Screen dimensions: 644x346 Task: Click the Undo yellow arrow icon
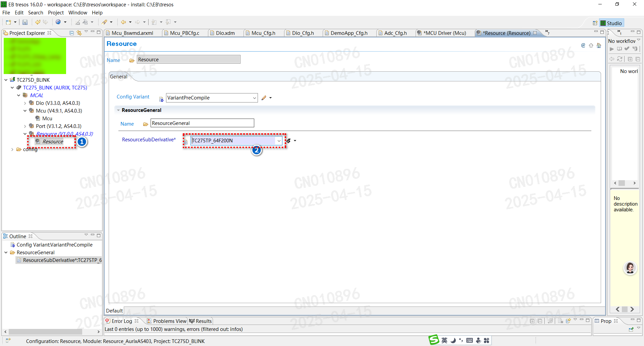pyautogui.click(x=38, y=22)
